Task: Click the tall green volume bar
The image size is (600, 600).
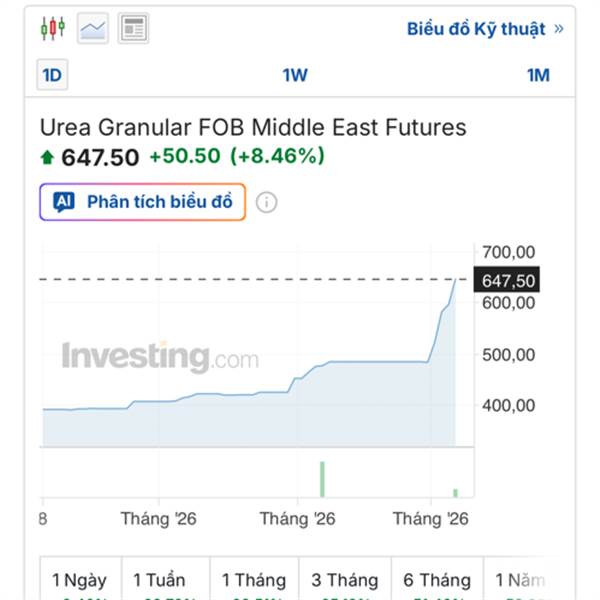Action: pos(322,478)
